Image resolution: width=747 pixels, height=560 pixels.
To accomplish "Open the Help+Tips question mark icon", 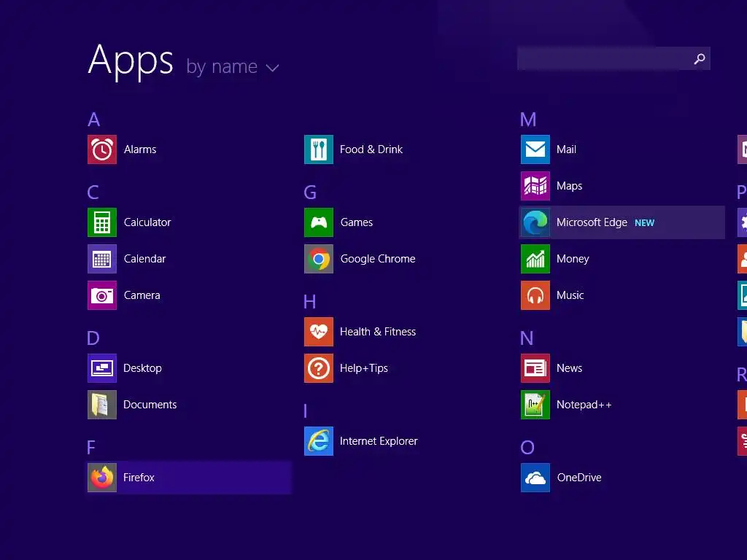I will click(x=319, y=368).
